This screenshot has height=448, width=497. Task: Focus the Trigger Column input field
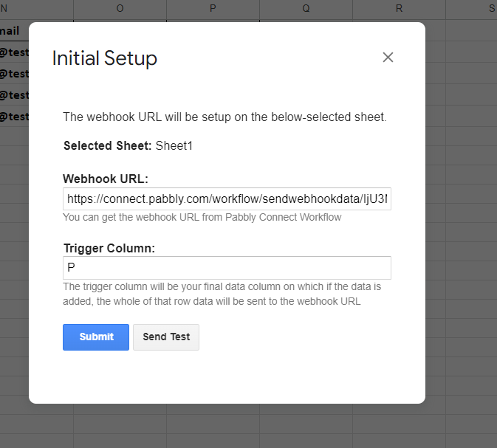[227, 268]
